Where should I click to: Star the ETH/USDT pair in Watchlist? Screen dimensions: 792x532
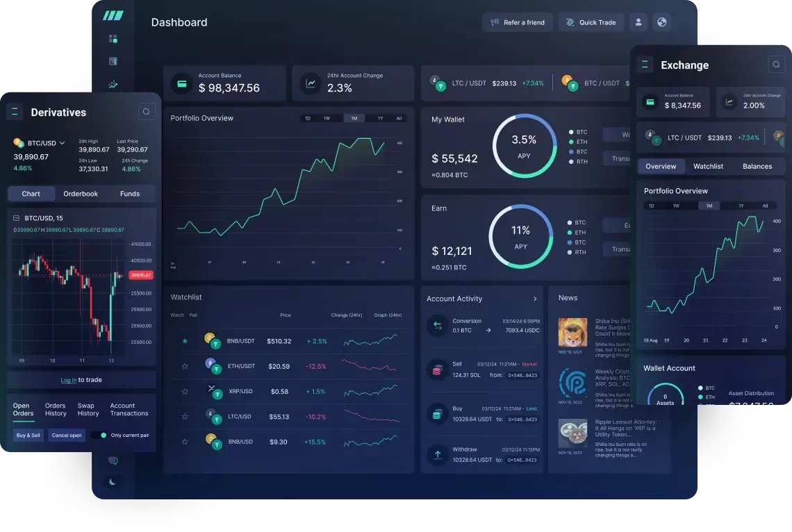point(185,366)
